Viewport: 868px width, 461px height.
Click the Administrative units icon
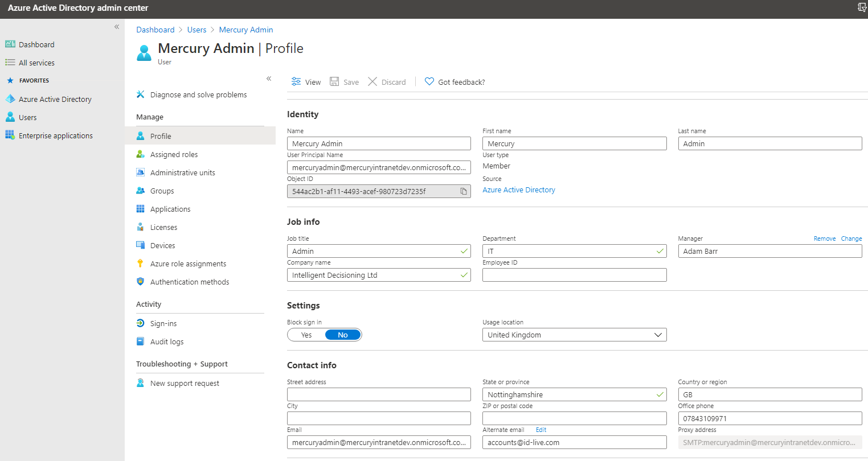[x=141, y=172]
